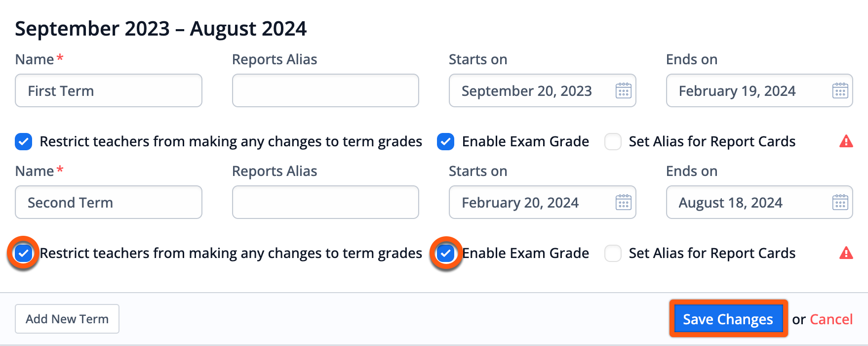Toggle Second Term Enable Exam Grade checkbox
868x346 pixels.
tap(445, 253)
